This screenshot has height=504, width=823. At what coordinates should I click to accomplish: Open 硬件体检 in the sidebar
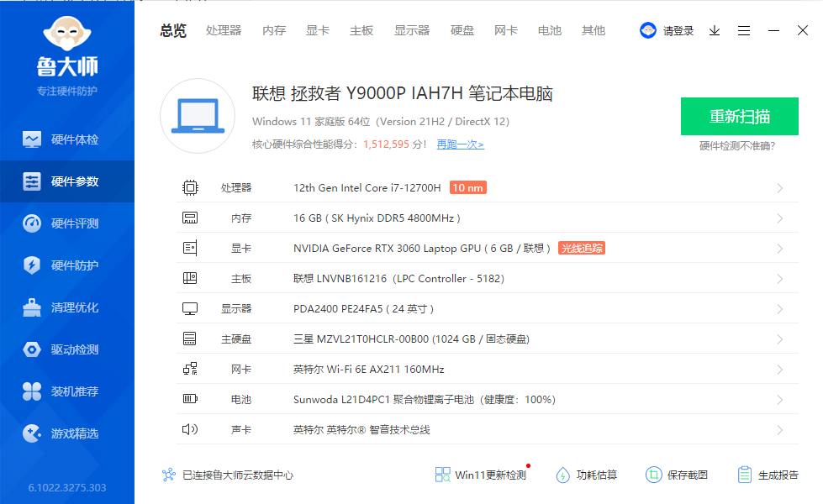click(x=67, y=139)
